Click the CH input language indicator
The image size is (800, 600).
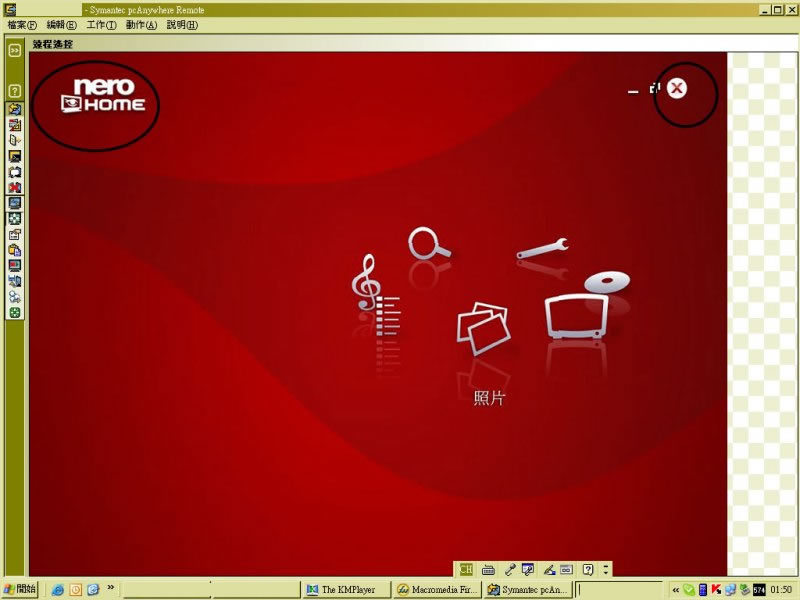[x=466, y=569]
